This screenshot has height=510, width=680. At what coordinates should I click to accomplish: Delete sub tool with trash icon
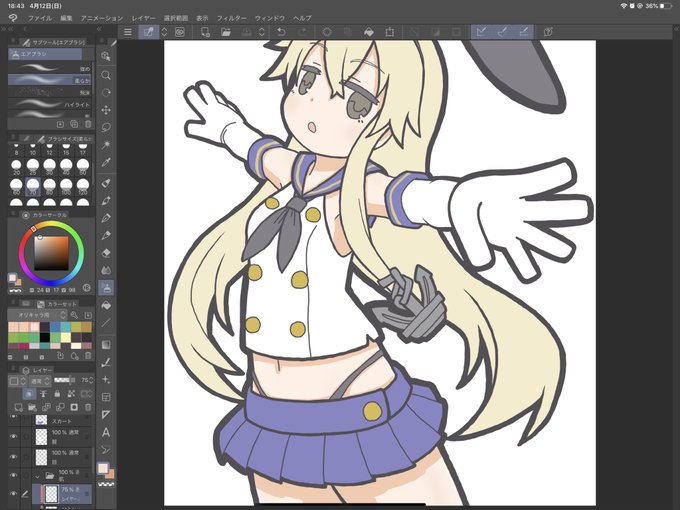point(88,124)
